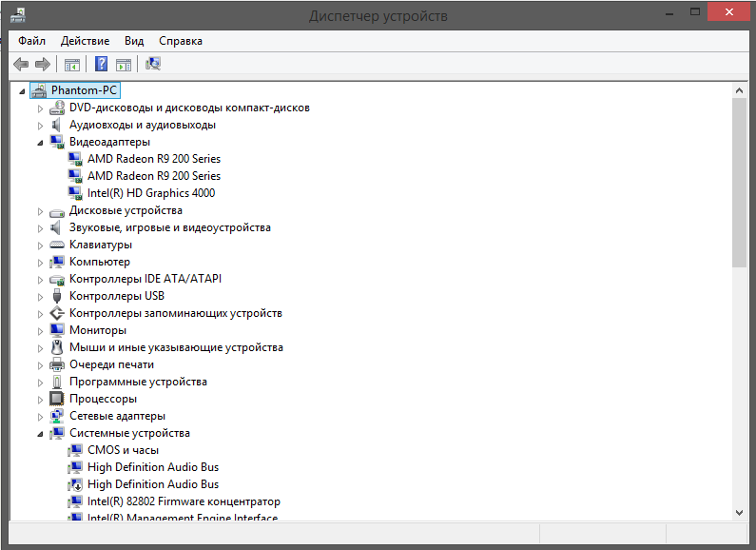Select Intel(R) HD Graphics 4000 label

pos(151,193)
